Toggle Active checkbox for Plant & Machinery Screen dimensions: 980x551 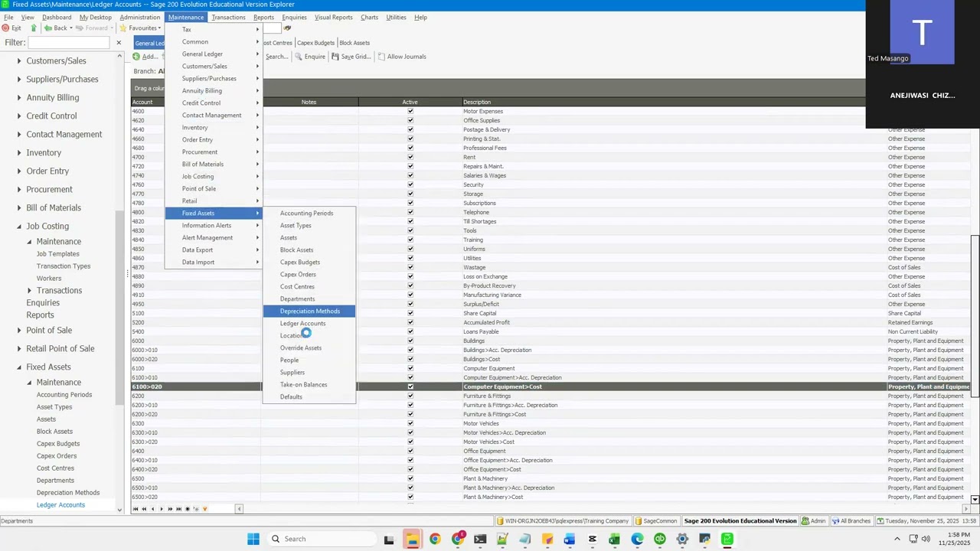[x=410, y=479]
